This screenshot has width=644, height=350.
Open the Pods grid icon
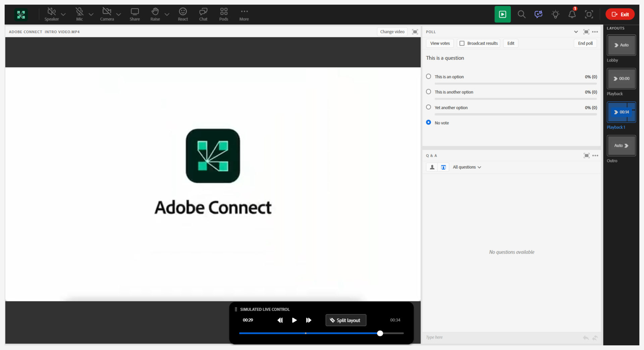(224, 12)
